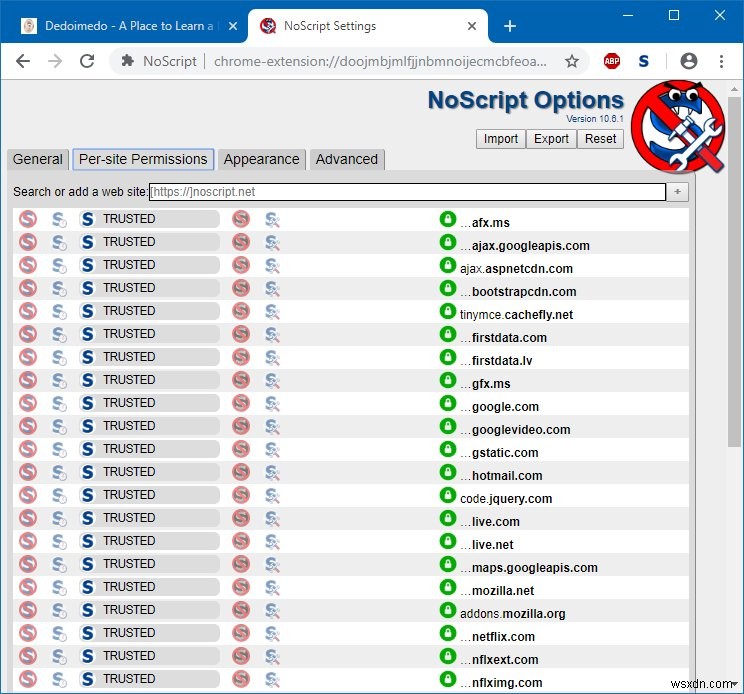Set firstdata.com to temporarily trusted
The width and height of the screenshot is (744, 694).
[59, 334]
